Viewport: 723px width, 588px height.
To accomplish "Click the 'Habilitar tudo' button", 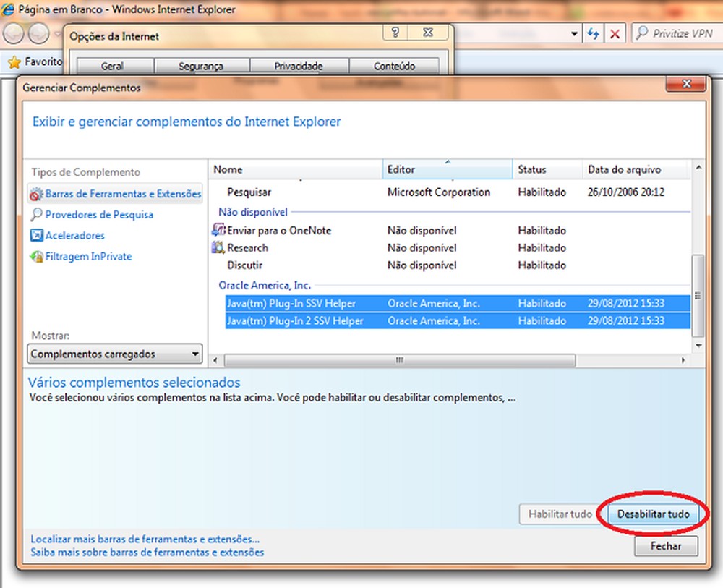I will click(x=561, y=514).
